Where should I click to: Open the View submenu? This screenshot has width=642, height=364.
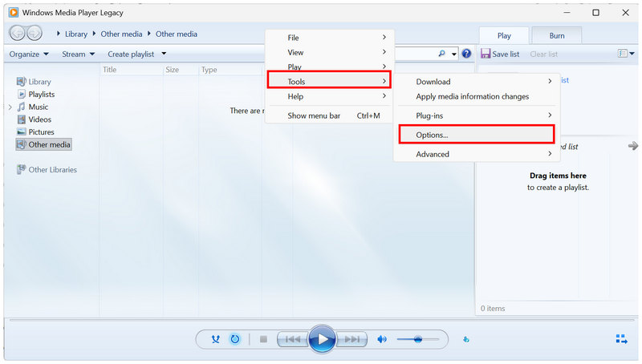[x=329, y=52]
